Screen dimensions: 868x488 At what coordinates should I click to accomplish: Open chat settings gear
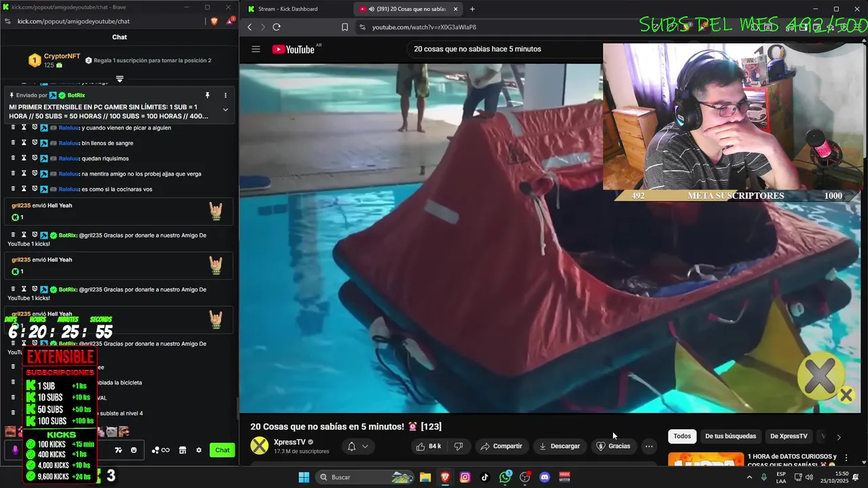pyautogui.click(x=199, y=450)
